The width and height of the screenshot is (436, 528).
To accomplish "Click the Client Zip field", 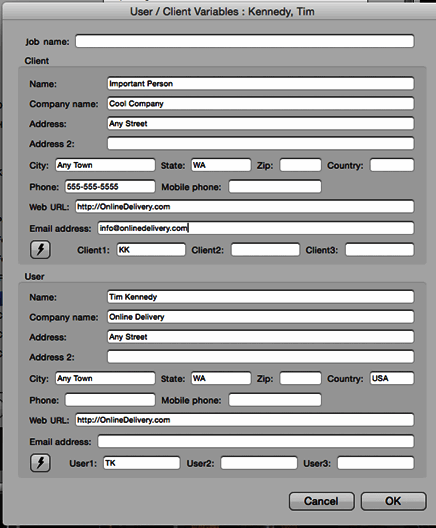I will [300, 165].
